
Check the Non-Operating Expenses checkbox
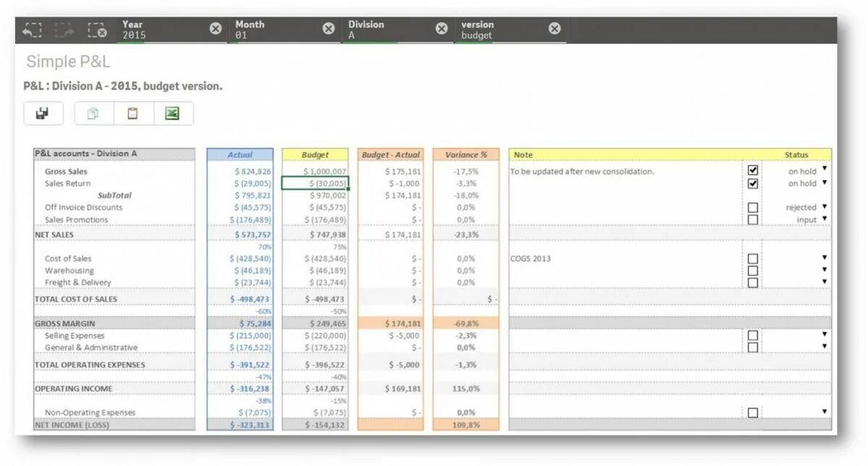pos(753,412)
